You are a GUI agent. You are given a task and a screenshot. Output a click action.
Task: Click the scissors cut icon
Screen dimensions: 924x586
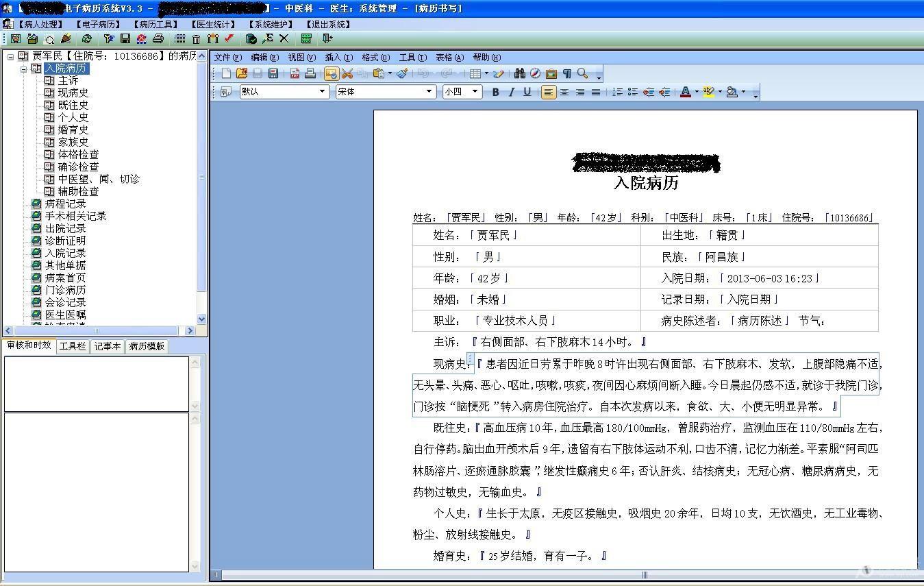coord(347,73)
